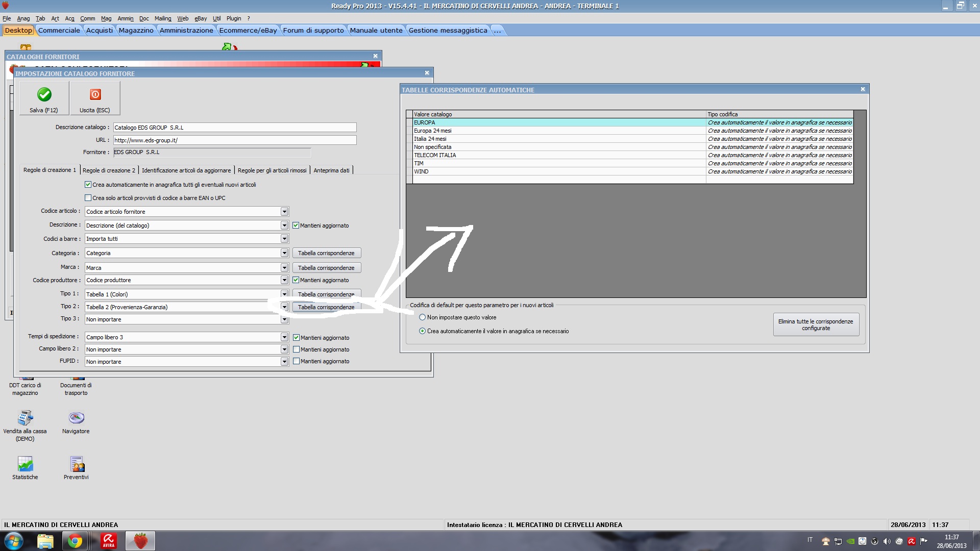Toggle Crea automaticamente in anagrafica nuovi articoli
Viewport: 980px width, 551px height.
(88, 185)
